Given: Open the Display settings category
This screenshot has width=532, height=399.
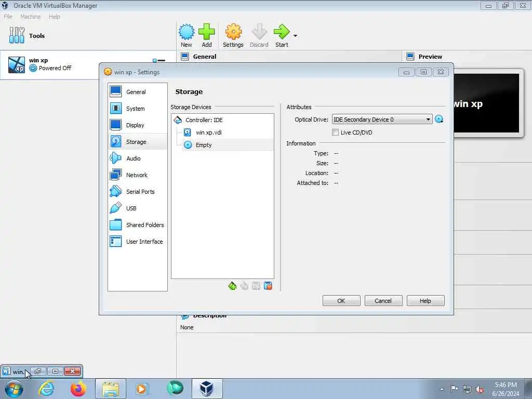Looking at the screenshot, I should (x=137, y=125).
